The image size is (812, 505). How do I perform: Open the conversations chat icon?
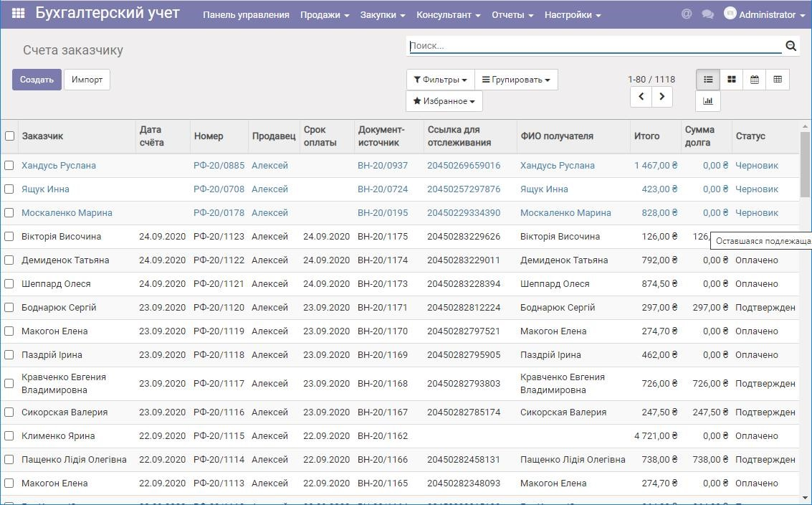(x=707, y=14)
